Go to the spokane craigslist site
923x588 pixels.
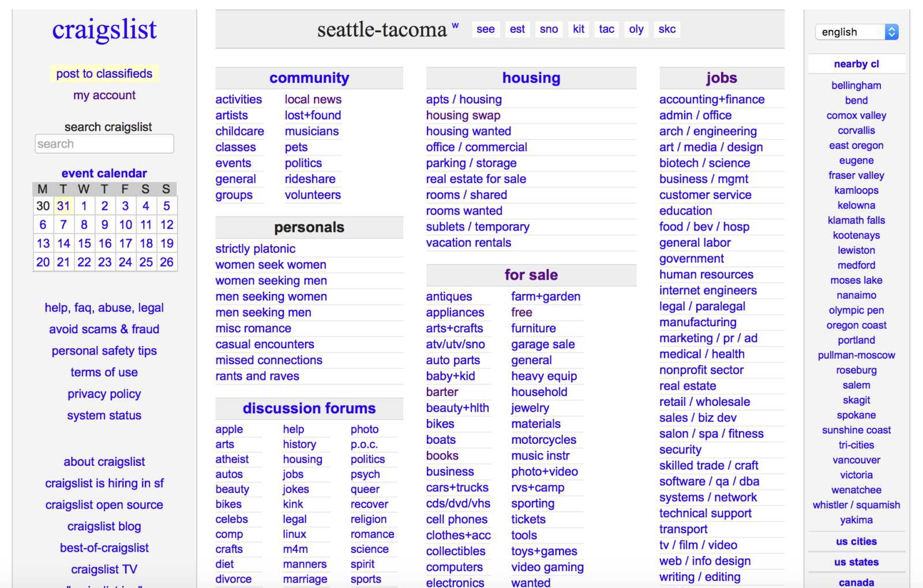click(x=857, y=415)
